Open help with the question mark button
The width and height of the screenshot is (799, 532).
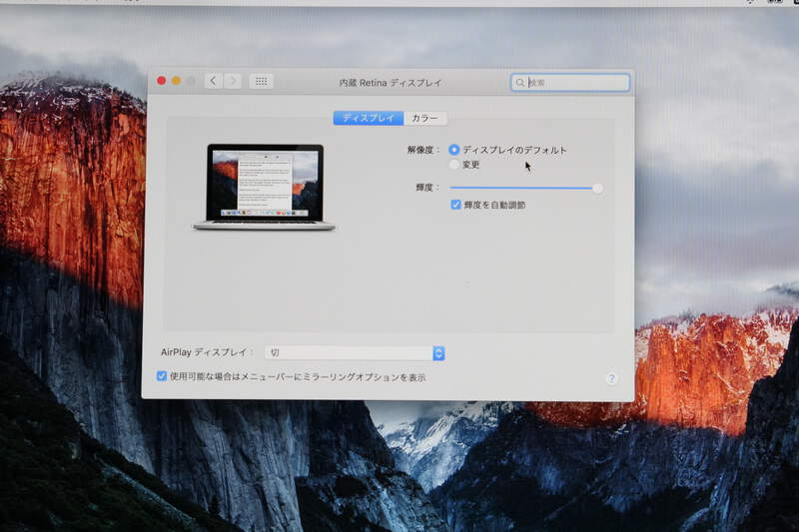611,378
